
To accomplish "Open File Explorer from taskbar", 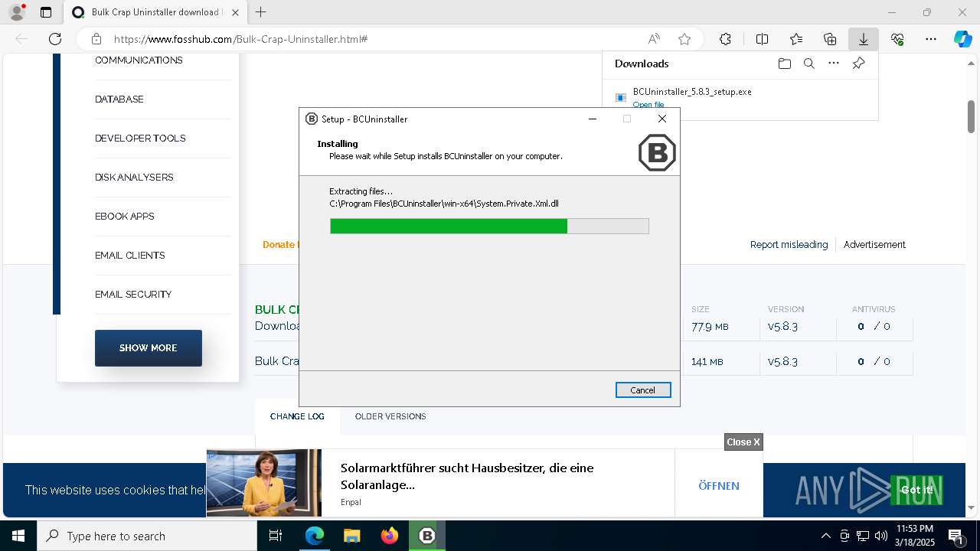I will pos(351,536).
